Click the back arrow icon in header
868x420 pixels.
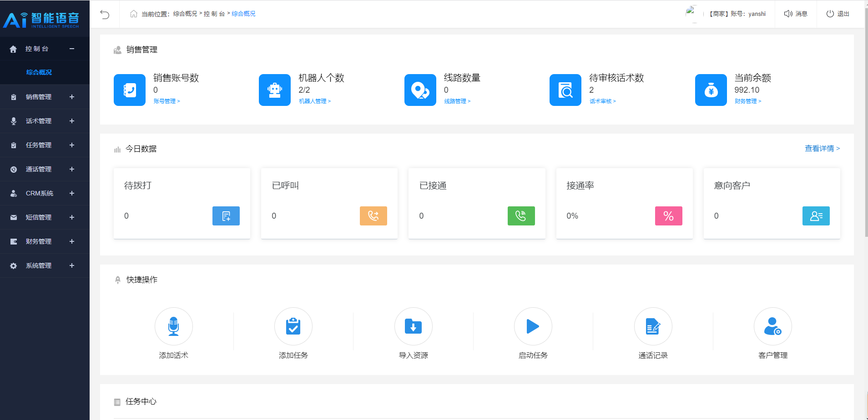click(105, 14)
